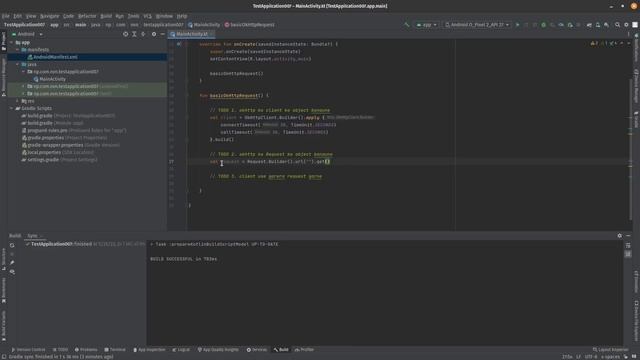The image size is (640, 360).
Task: Collapse the java folder node
Action: coord(18,64)
